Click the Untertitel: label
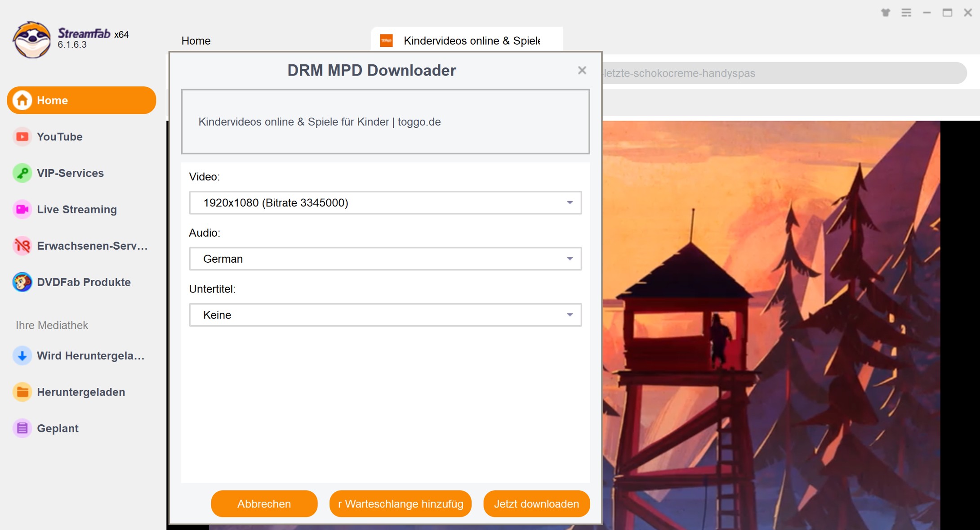The width and height of the screenshot is (980, 530). pyautogui.click(x=212, y=289)
